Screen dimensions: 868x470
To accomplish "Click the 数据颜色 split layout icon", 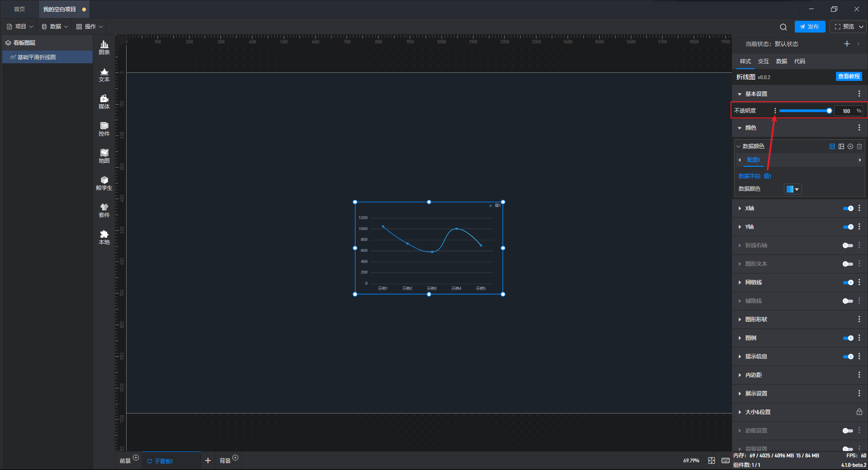I will [x=841, y=146].
